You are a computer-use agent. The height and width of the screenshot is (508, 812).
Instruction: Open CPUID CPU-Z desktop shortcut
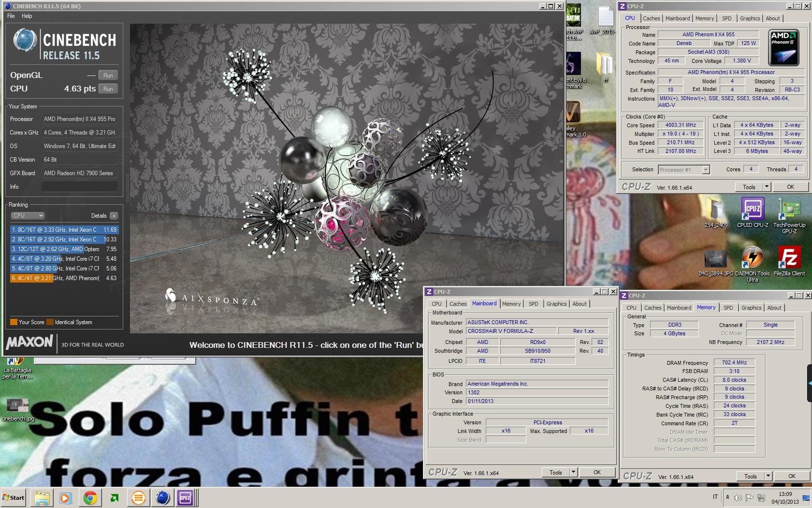(753, 213)
